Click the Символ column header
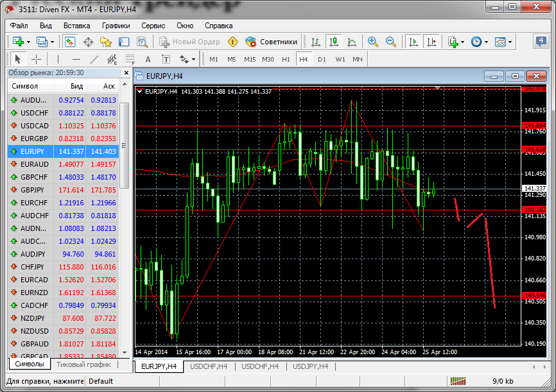556x392 pixels. point(31,86)
